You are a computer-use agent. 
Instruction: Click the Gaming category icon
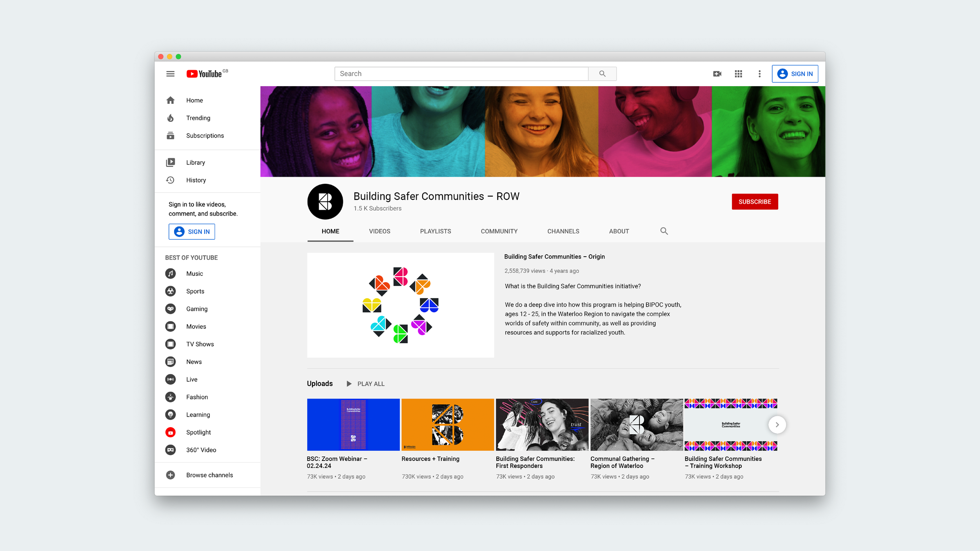click(170, 309)
